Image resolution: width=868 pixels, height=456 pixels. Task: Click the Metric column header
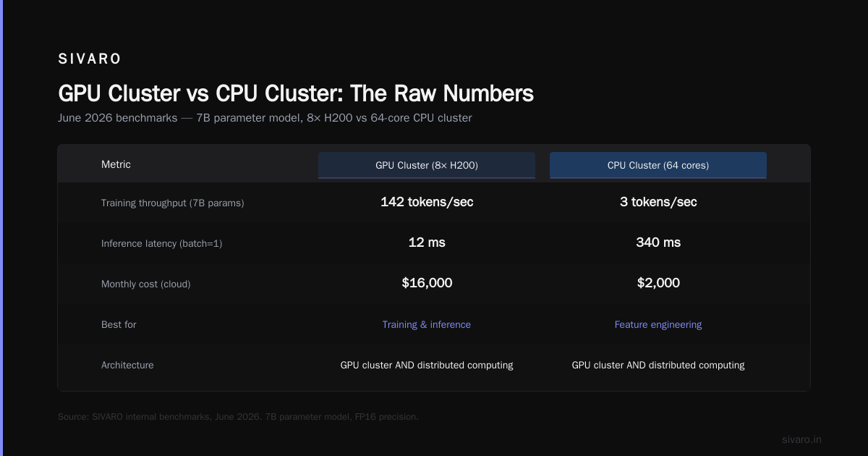tap(116, 164)
